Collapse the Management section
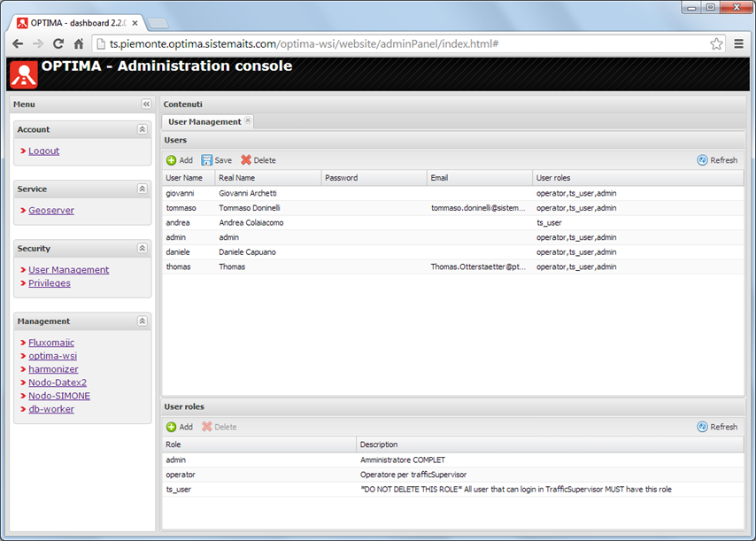Image resolution: width=756 pixels, height=541 pixels. click(x=142, y=321)
